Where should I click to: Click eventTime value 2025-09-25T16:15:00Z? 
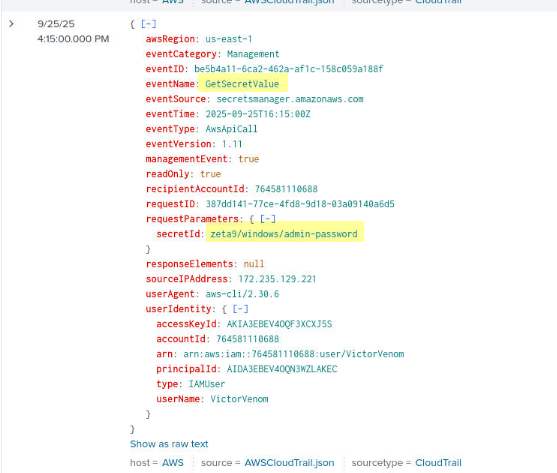[258, 114]
